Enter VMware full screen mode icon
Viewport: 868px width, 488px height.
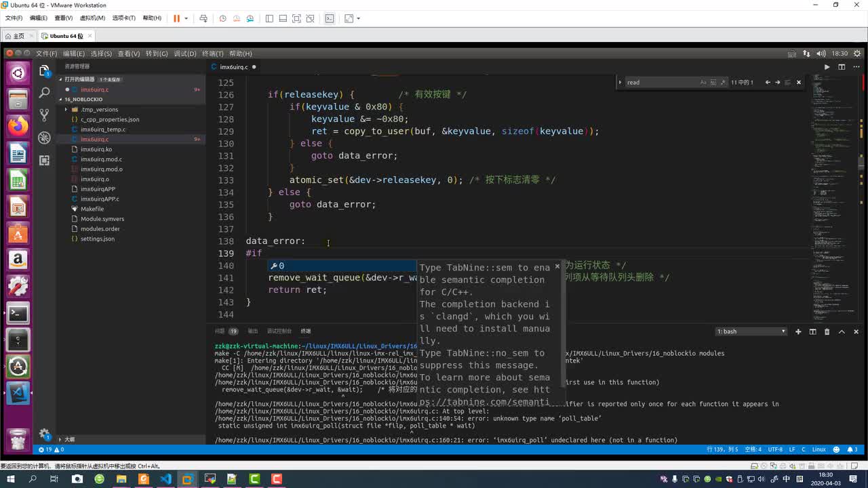pyautogui.click(x=296, y=18)
